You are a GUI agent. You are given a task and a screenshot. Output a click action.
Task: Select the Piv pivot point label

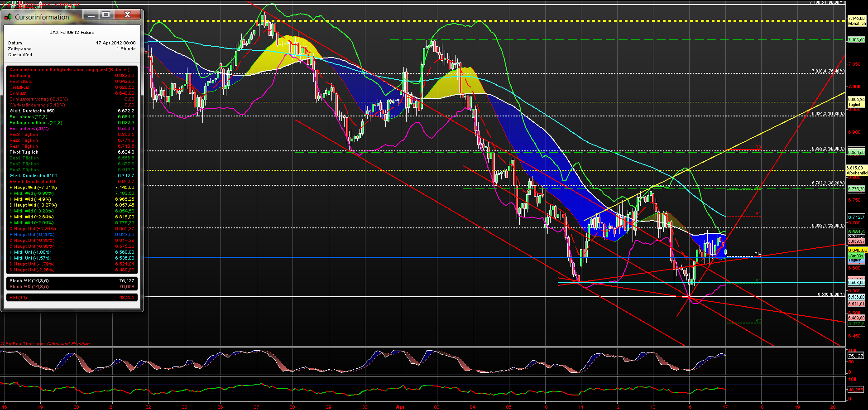758,254
